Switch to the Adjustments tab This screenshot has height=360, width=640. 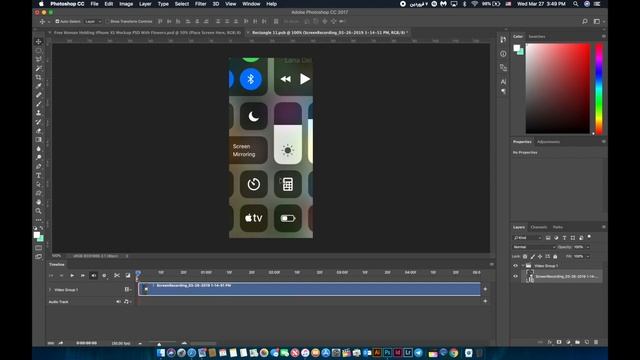click(x=548, y=142)
